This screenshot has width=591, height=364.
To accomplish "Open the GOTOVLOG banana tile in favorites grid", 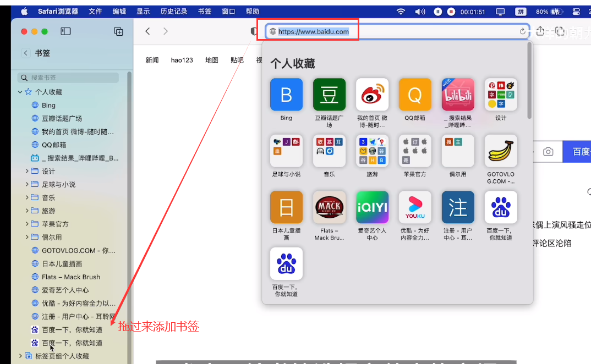I will point(501,151).
